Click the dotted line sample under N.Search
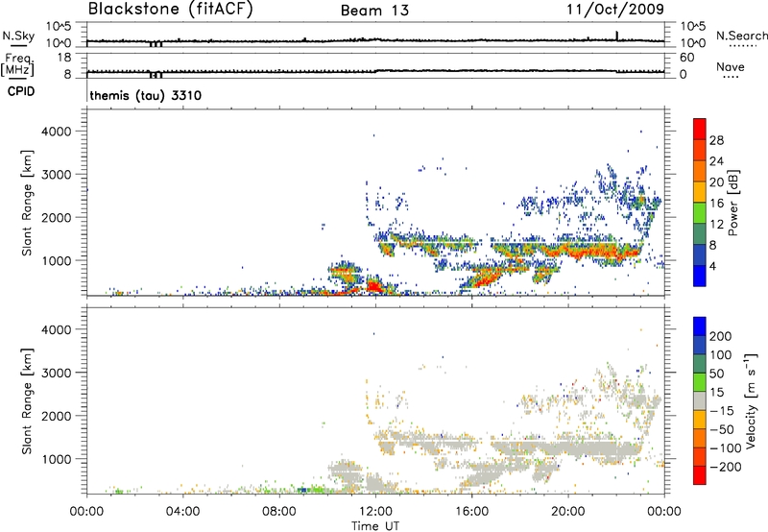Image resolution: width=768 pixels, height=532 pixels. click(742, 46)
